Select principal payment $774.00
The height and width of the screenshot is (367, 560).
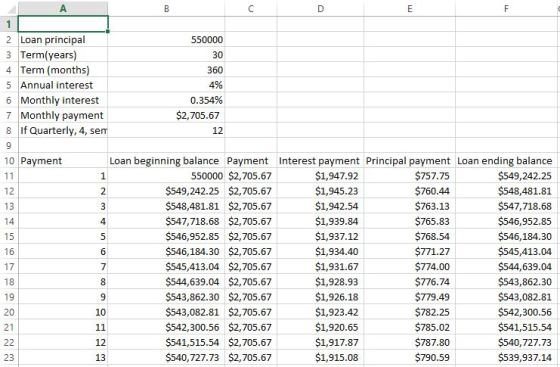[410, 267]
